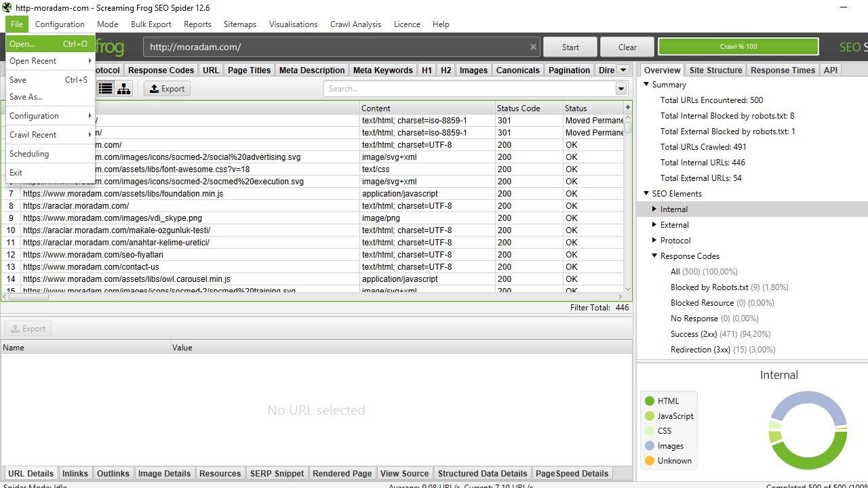Screen dimensions: 868x488
Task: Click the Start crawl button
Action: point(570,47)
